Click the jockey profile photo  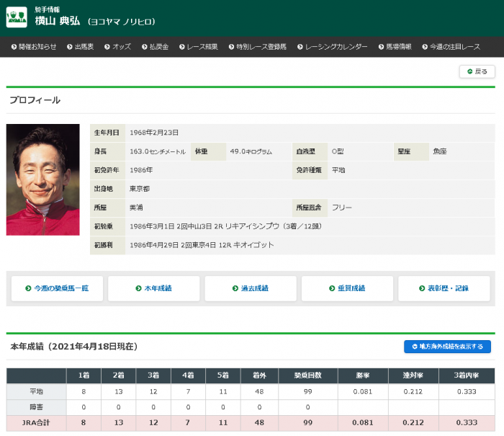tap(42, 179)
